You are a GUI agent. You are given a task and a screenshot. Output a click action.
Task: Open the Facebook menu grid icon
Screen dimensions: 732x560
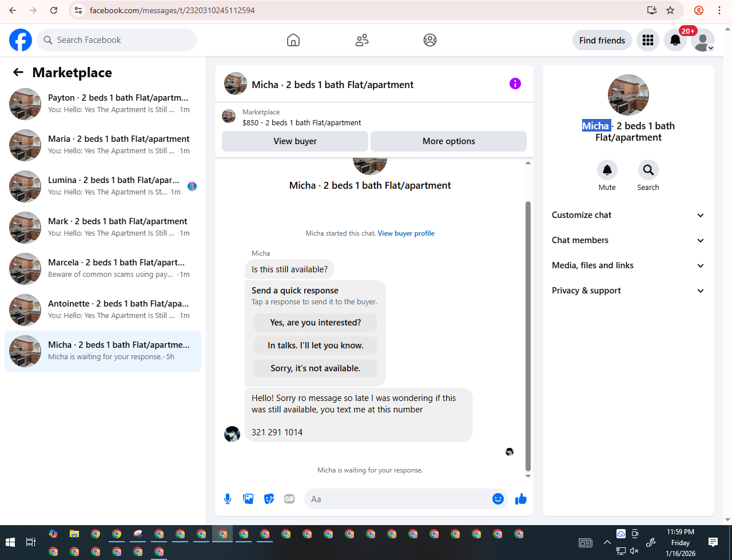click(648, 40)
